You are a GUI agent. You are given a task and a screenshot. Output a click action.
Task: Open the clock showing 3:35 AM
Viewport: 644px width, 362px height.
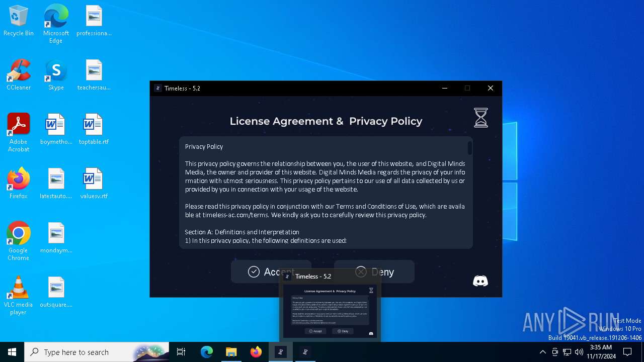click(x=601, y=352)
